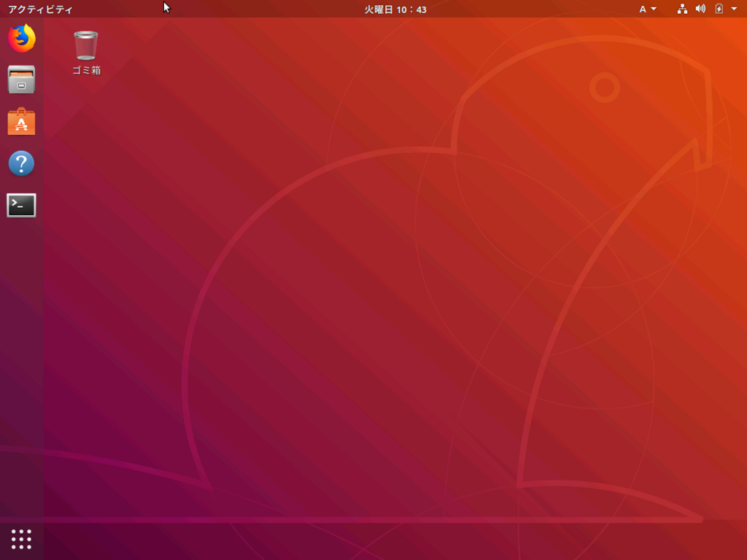Viewport: 747px width, 560px height.
Task: Open the clock calendar 火曜日 10:43
Action: (395, 9)
